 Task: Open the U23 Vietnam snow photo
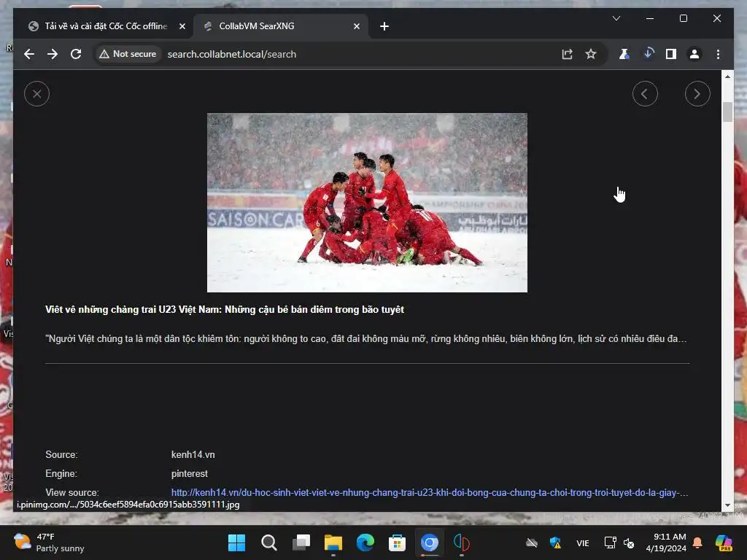pyautogui.click(x=367, y=203)
